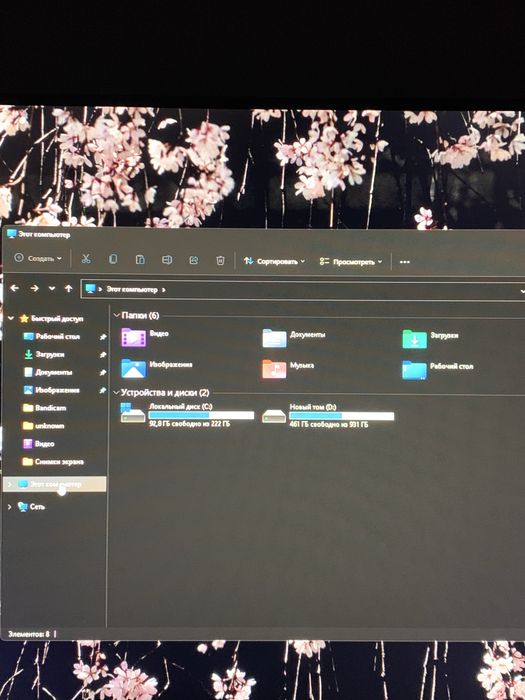The image size is (525, 700).
Task: Click the address bar path field
Action: pyautogui.click(x=303, y=290)
